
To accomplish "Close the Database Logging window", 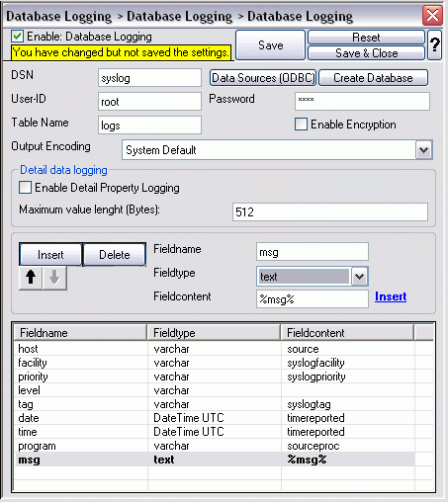I will 432,15.
